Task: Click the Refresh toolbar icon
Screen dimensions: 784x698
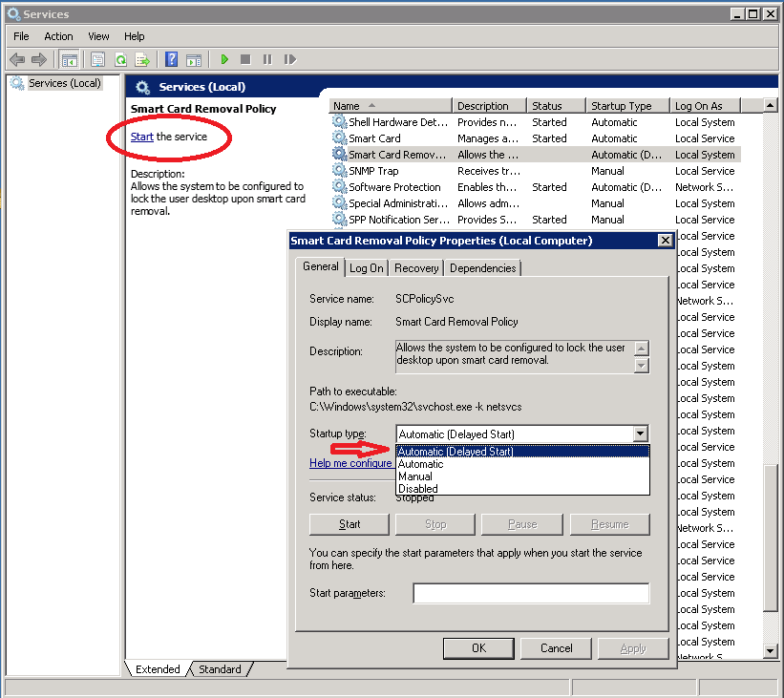Action: pyautogui.click(x=120, y=59)
